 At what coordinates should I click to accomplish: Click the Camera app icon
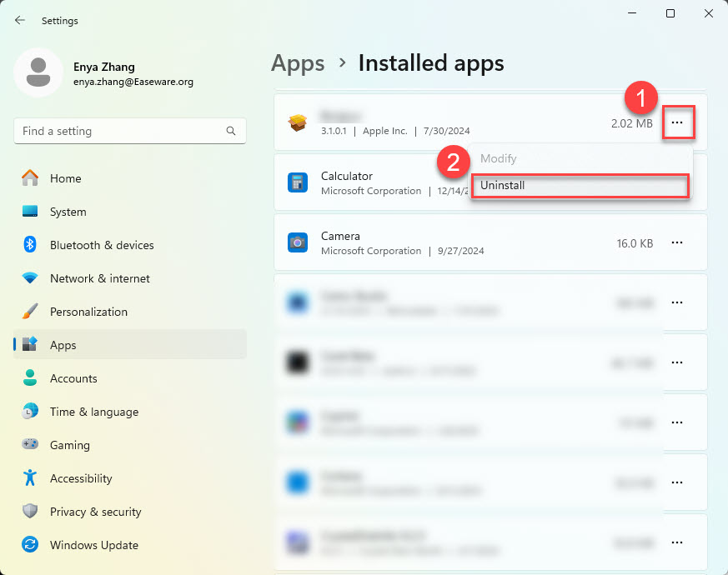pos(298,242)
